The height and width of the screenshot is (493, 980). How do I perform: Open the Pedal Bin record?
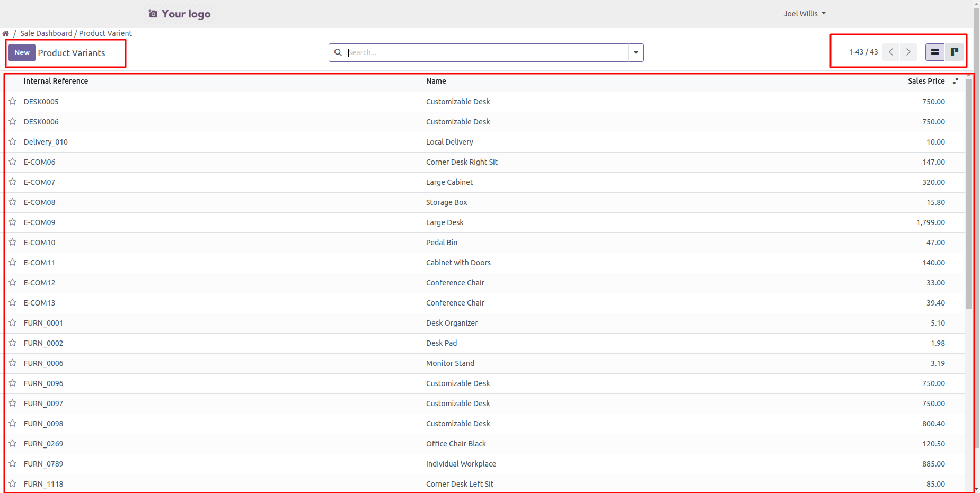[442, 243]
